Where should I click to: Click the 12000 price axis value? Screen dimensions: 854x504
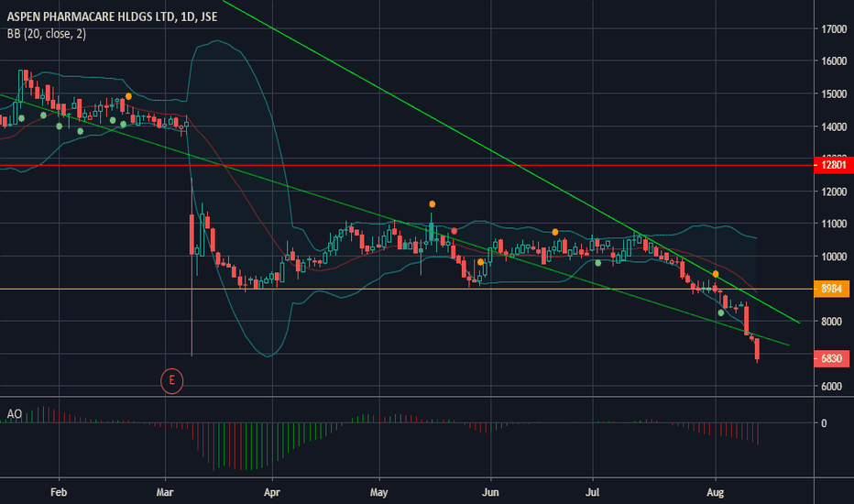834,192
